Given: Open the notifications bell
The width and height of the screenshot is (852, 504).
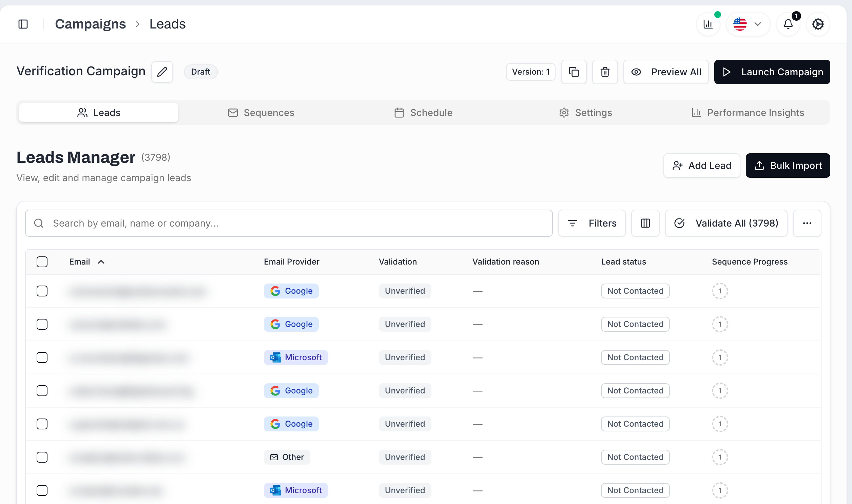Looking at the screenshot, I should 788,24.
